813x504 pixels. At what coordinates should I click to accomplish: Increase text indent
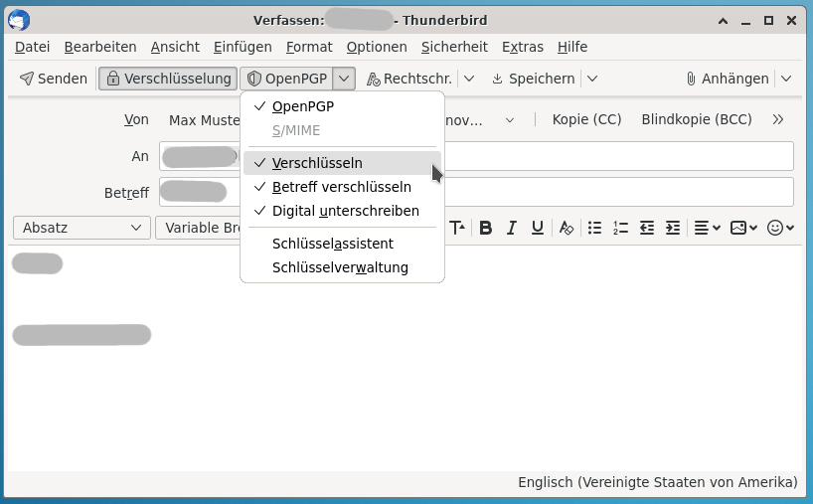pyautogui.click(x=673, y=228)
